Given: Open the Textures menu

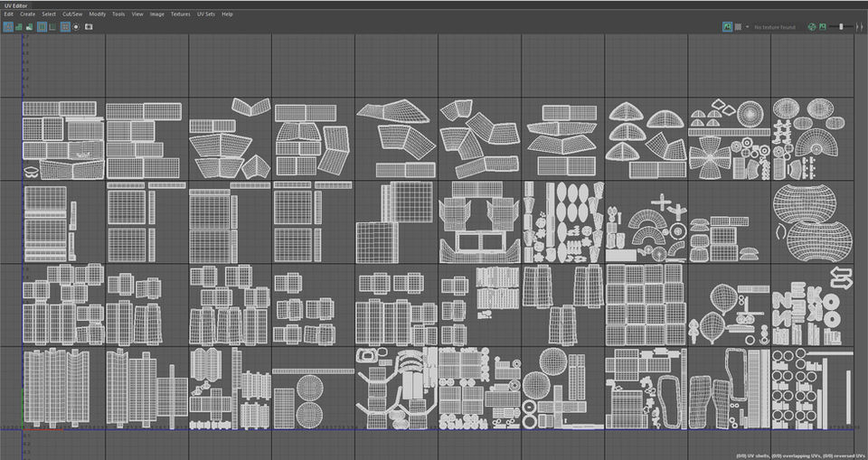Looking at the screenshot, I should click(181, 14).
